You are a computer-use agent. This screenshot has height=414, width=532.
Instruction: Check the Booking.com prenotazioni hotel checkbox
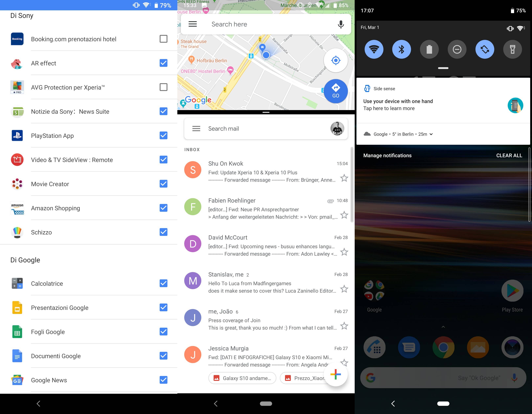click(163, 39)
